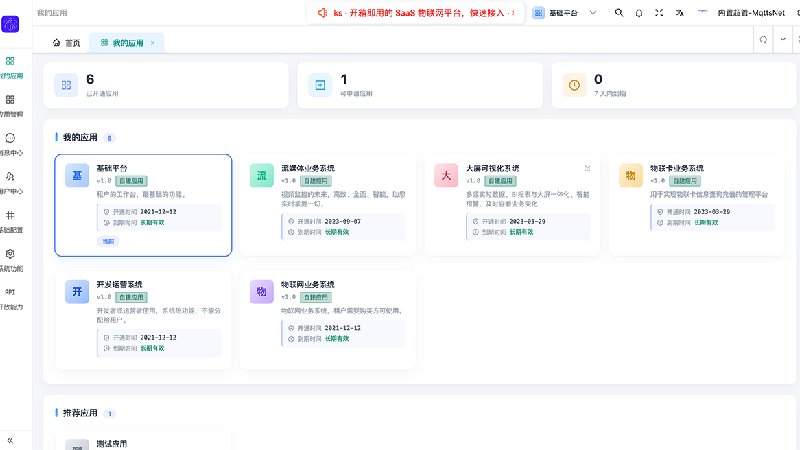Click the external-link icon on 大屏可视化系统 card
Image resolution: width=800 pixels, height=450 pixels.
[587, 168]
